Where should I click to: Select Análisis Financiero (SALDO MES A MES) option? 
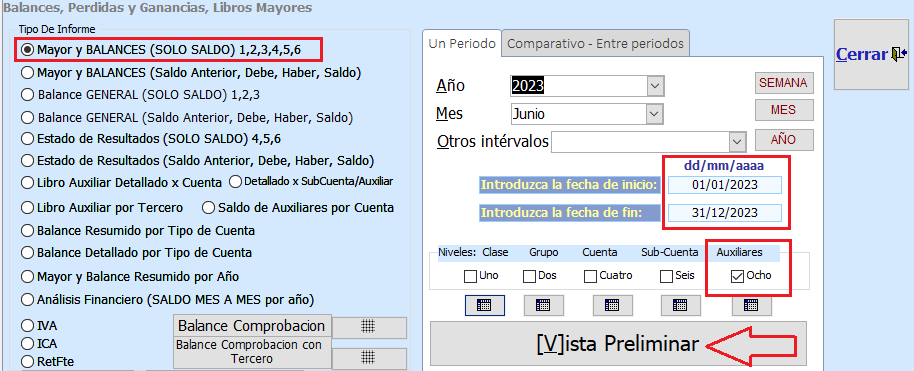tap(167, 300)
